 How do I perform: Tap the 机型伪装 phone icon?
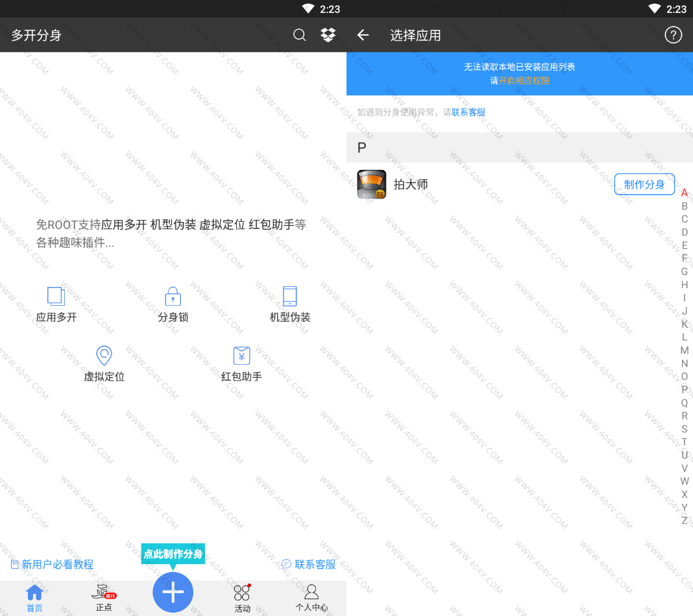[x=290, y=297]
